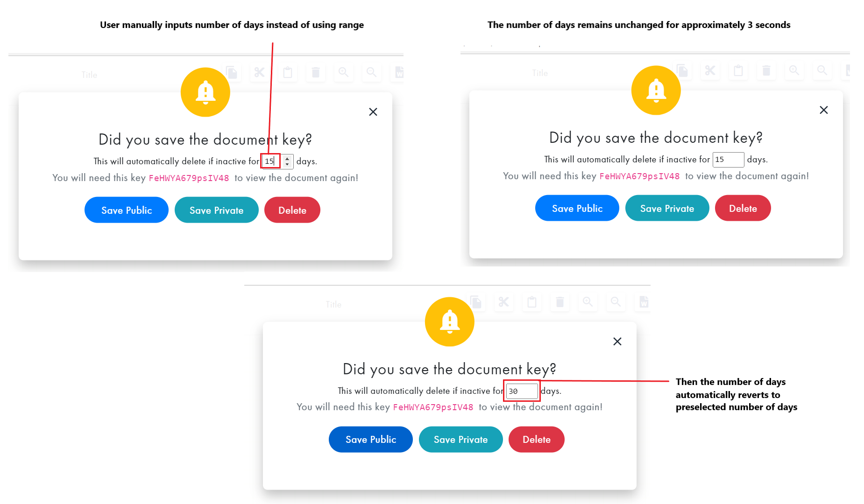
Task: Click the clipboard paste icon in top-left toolbar
Action: tap(288, 72)
